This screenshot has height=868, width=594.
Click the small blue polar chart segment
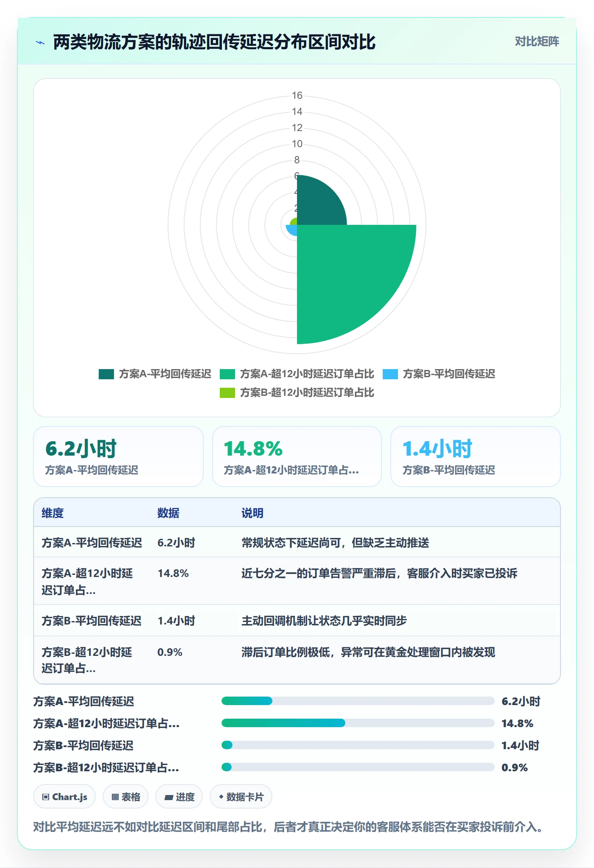292,230
